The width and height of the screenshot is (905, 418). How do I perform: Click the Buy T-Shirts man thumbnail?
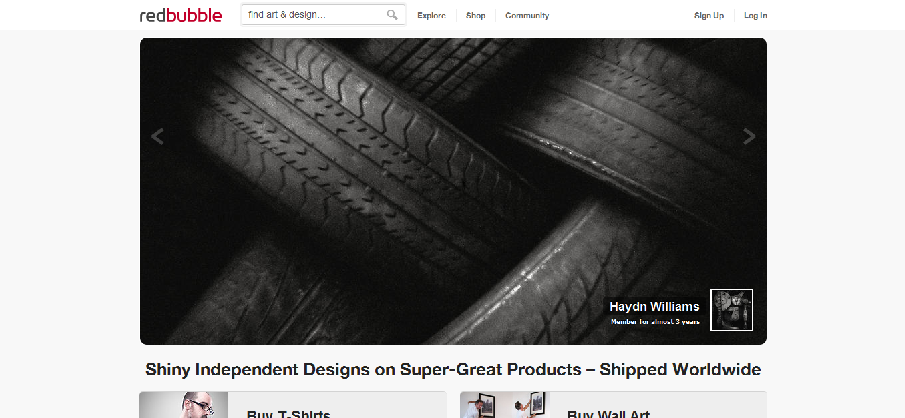195,407
